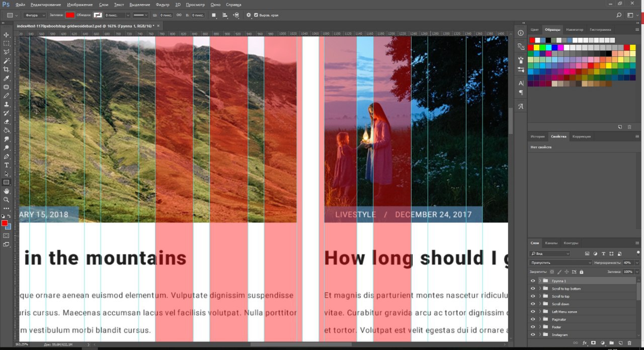Click lock all padlock icon
The image size is (644, 350).
(582, 272)
